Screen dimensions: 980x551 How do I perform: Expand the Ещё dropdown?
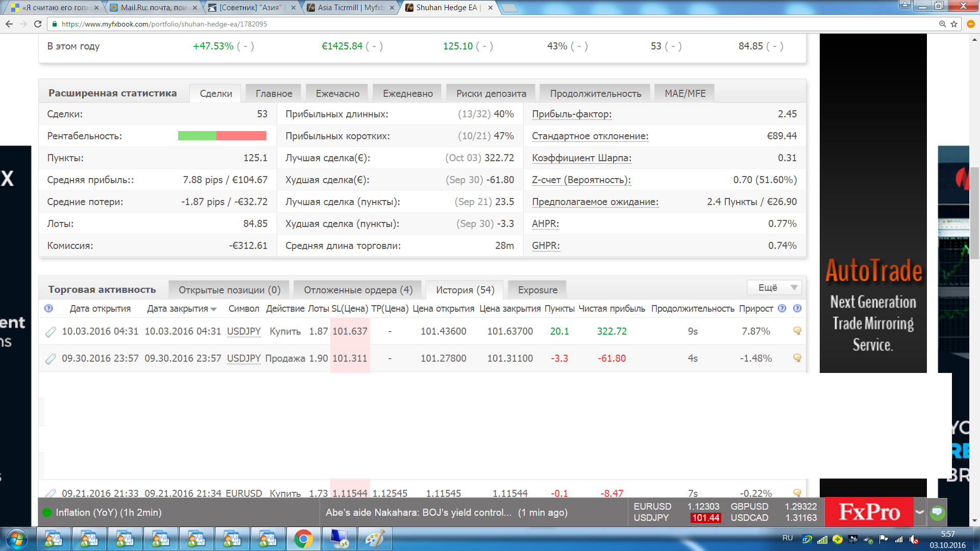774,288
